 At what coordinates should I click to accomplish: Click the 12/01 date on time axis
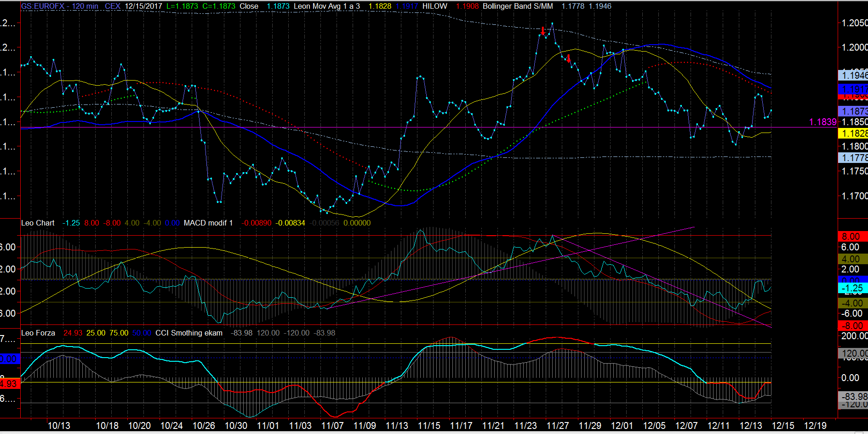pos(622,426)
